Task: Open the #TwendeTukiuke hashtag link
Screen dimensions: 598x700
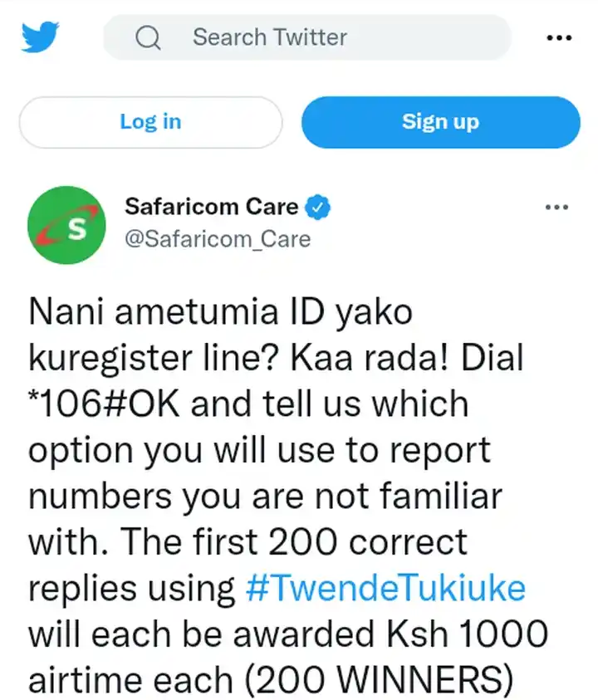Action: [x=385, y=588]
